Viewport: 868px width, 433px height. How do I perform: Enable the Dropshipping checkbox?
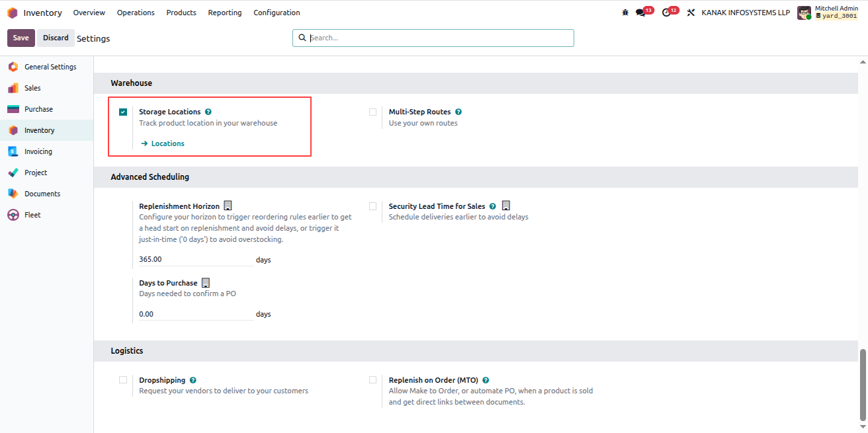pyautogui.click(x=123, y=380)
